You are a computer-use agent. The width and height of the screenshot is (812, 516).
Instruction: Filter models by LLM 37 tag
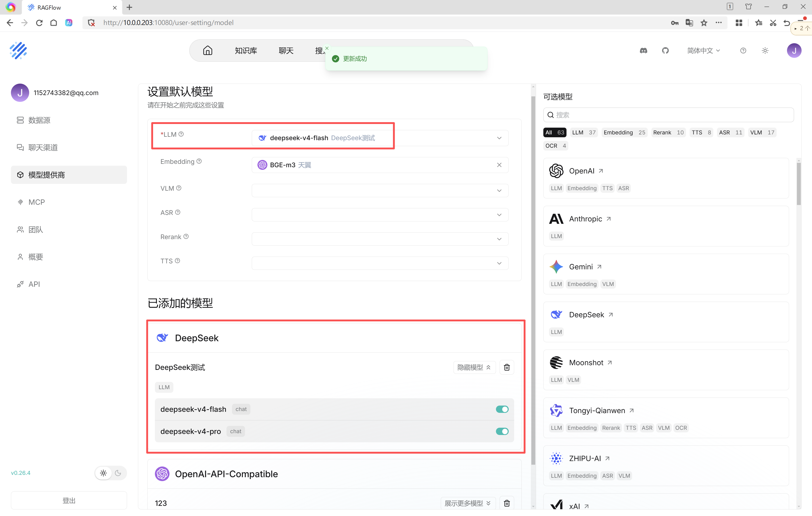pos(584,132)
